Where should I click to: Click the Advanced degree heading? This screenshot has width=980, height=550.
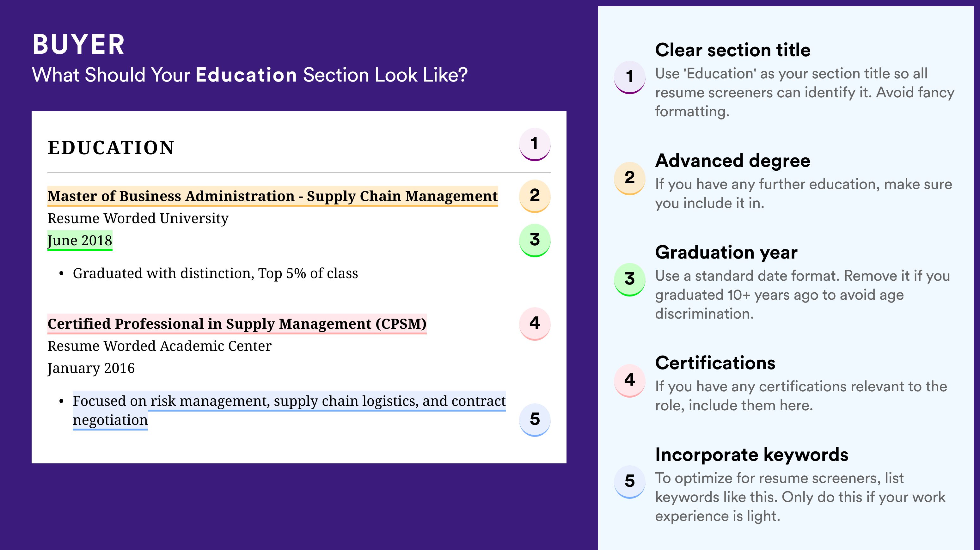tap(733, 161)
